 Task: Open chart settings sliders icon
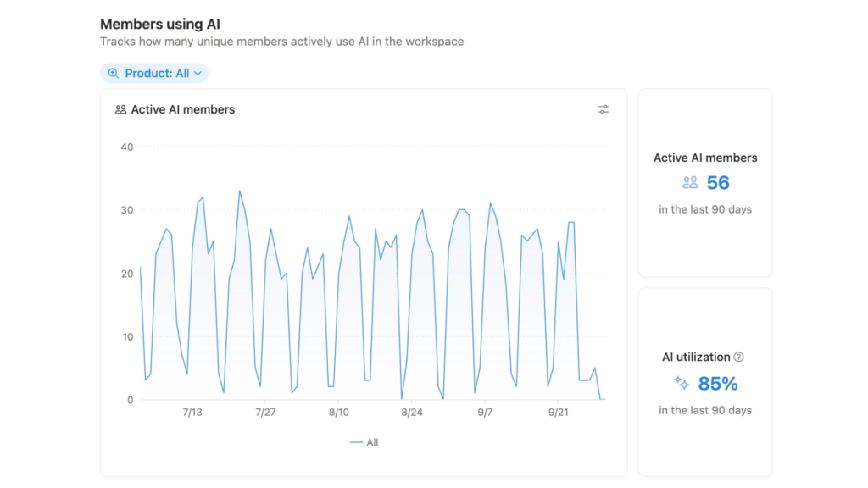point(604,109)
